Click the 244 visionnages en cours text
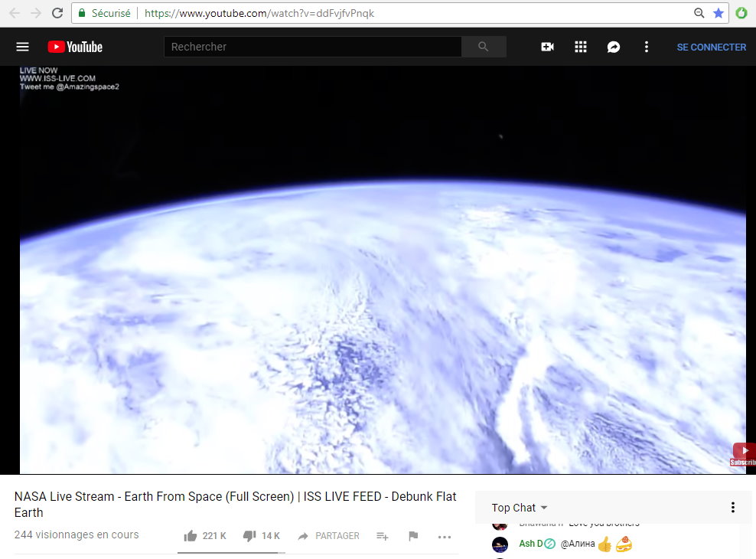Image resolution: width=756 pixels, height=559 pixels. tap(77, 534)
